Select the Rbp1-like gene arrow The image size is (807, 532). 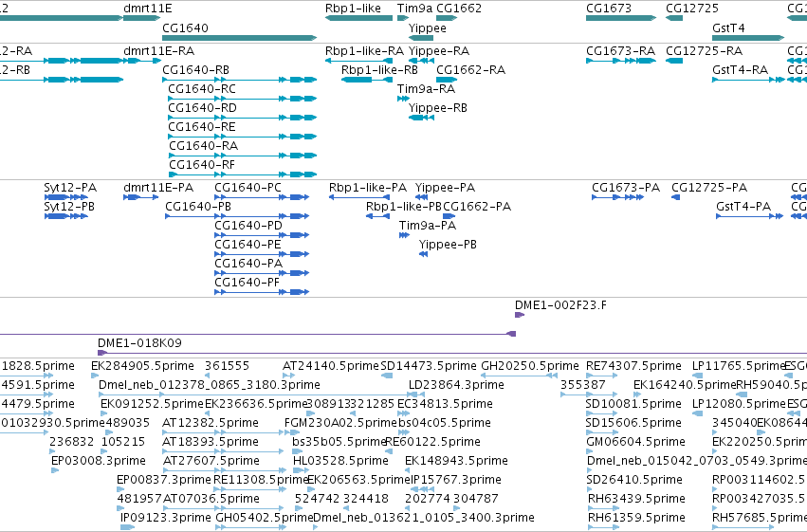(x=358, y=18)
